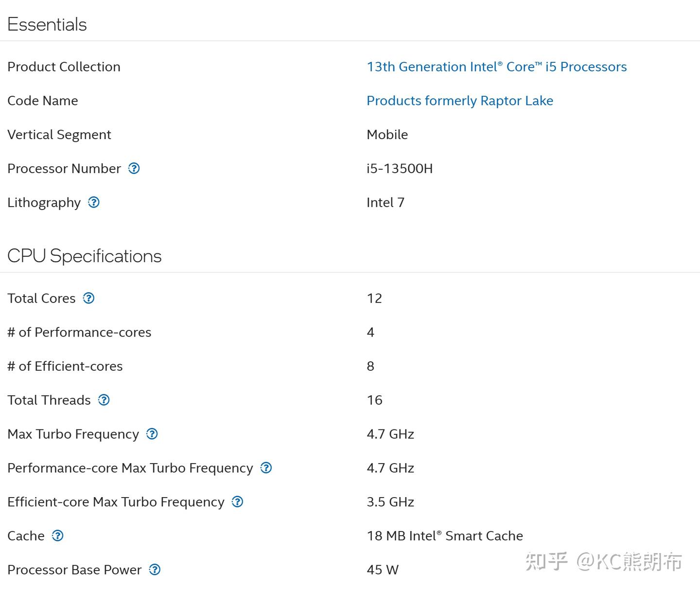This screenshot has height=590, width=700.
Task: Click the Total Cores label
Action: 41,298
